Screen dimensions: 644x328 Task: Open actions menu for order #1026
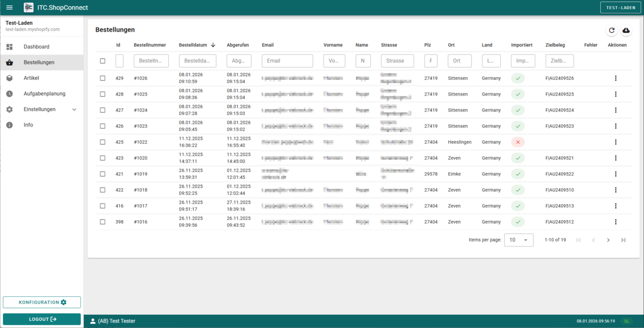[615, 78]
